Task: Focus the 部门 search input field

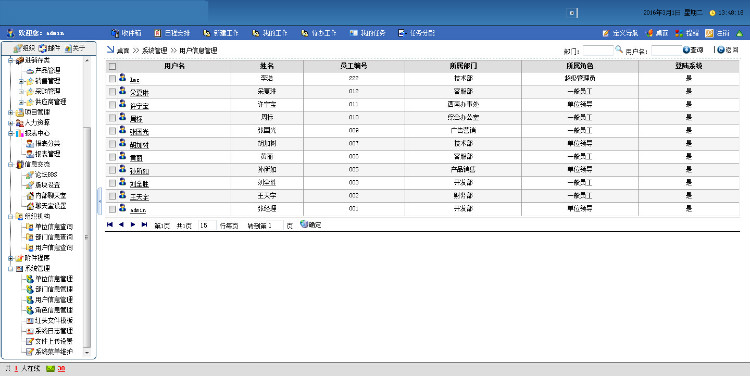Action: tap(598, 50)
